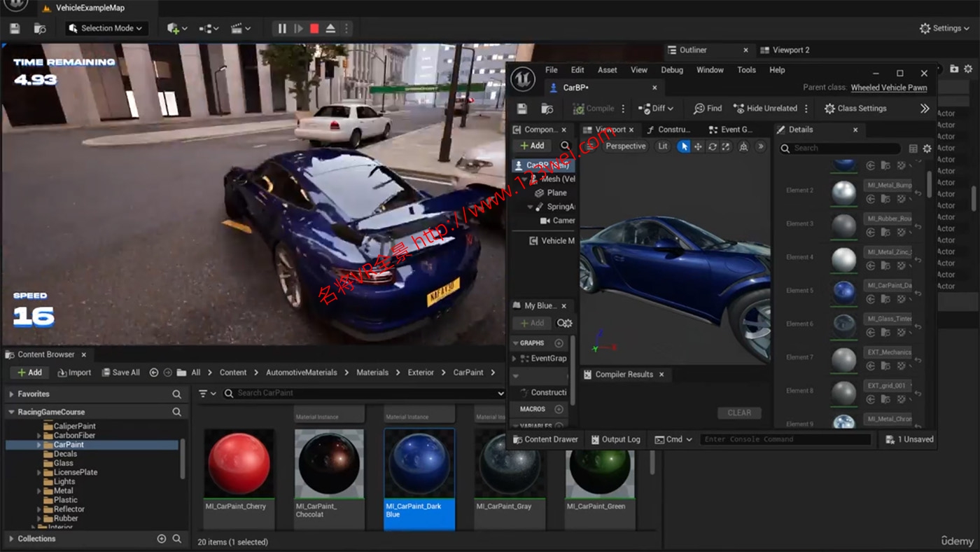
Task: Open the Wheeled Vehicle Pawn parent class link
Action: (x=888, y=88)
